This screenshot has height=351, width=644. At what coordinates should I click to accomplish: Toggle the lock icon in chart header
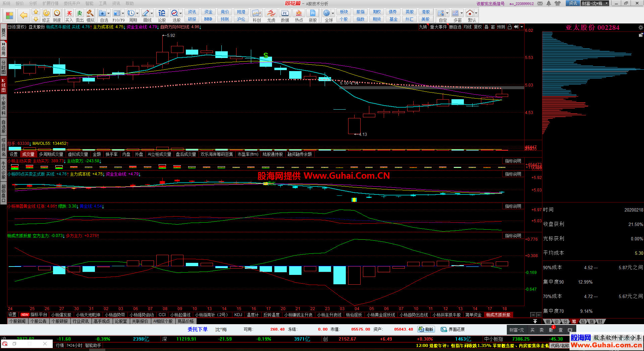click(x=509, y=27)
